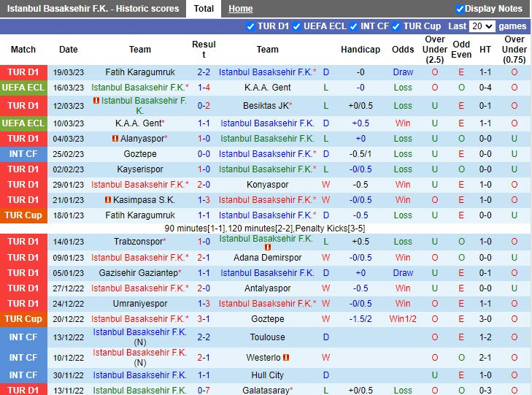
Task: Select TUR Cup label on 18/01/23 row
Action: (x=23, y=215)
